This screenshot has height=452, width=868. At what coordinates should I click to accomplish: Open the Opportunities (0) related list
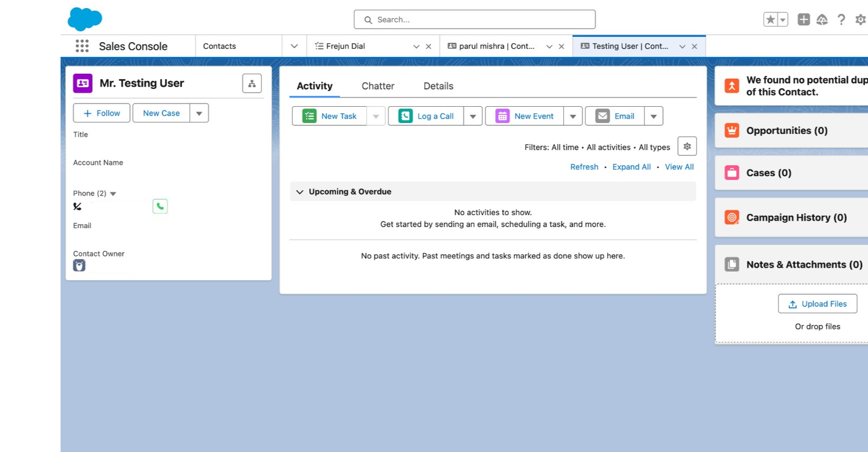pyautogui.click(x=787, y=131)
